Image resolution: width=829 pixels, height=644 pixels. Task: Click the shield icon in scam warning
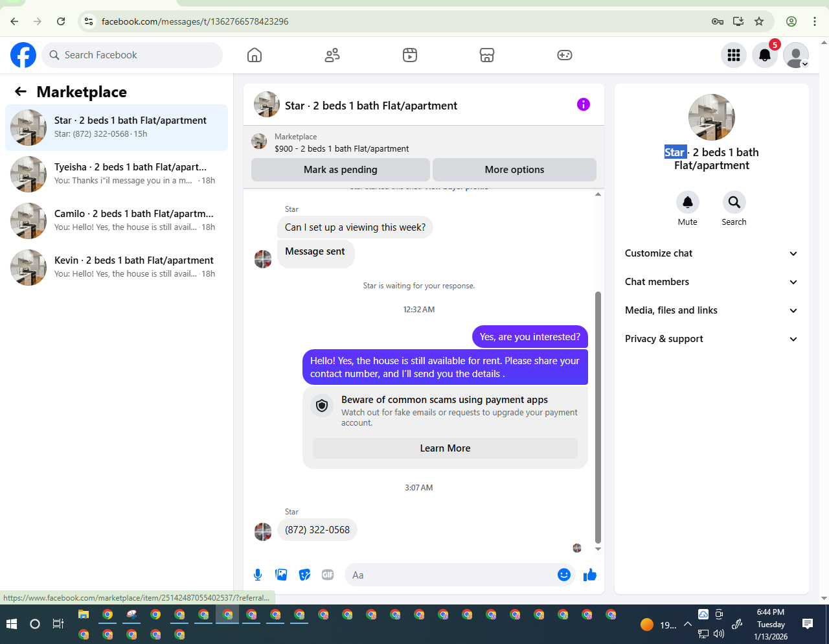click(x=322, y=406)
